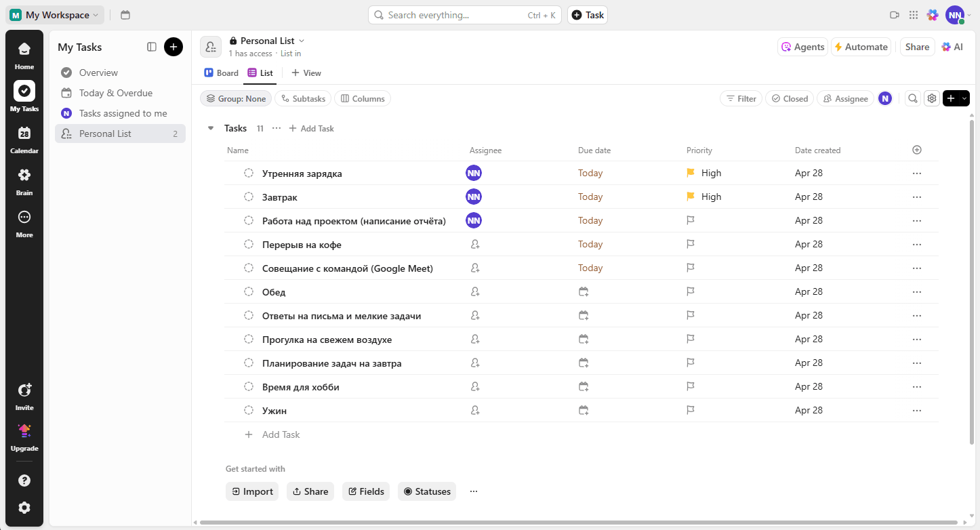The image size is (980, 530).
Task: Click the horizontal scrollbar at bottom
Action: click(x=579, y=523)
